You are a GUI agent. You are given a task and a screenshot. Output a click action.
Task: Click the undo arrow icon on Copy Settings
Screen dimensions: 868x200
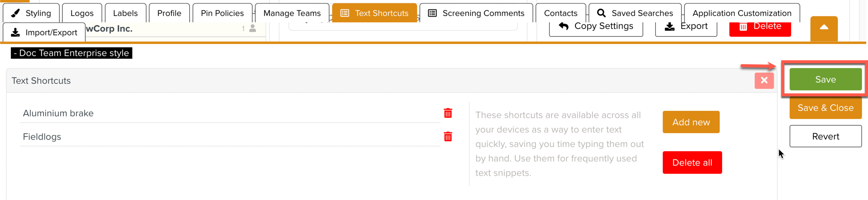(564, 25)
